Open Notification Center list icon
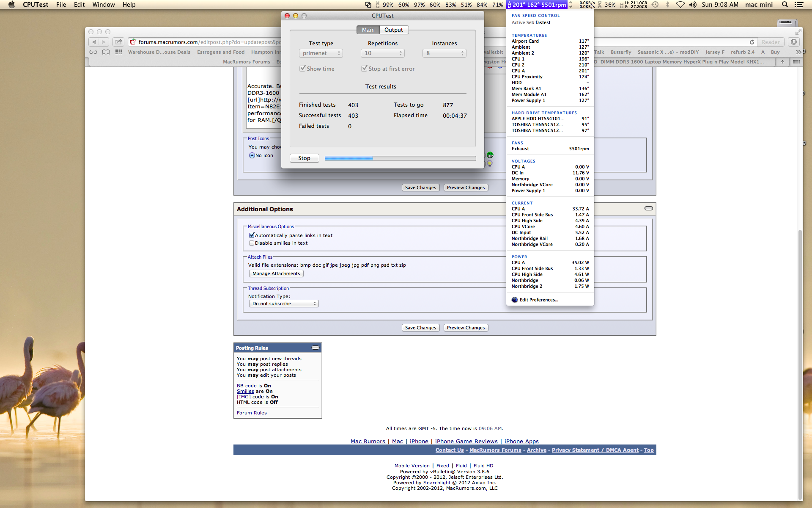 click(799, 5)
